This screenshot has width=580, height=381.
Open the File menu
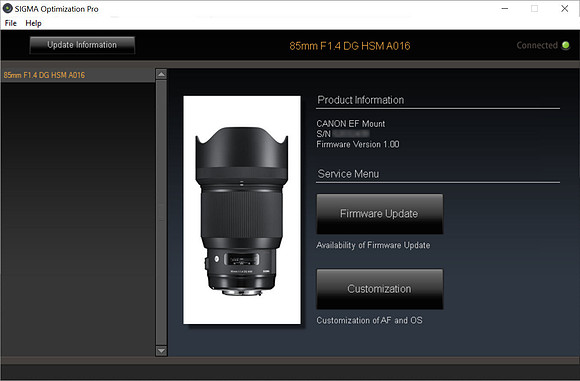(10, 23)
